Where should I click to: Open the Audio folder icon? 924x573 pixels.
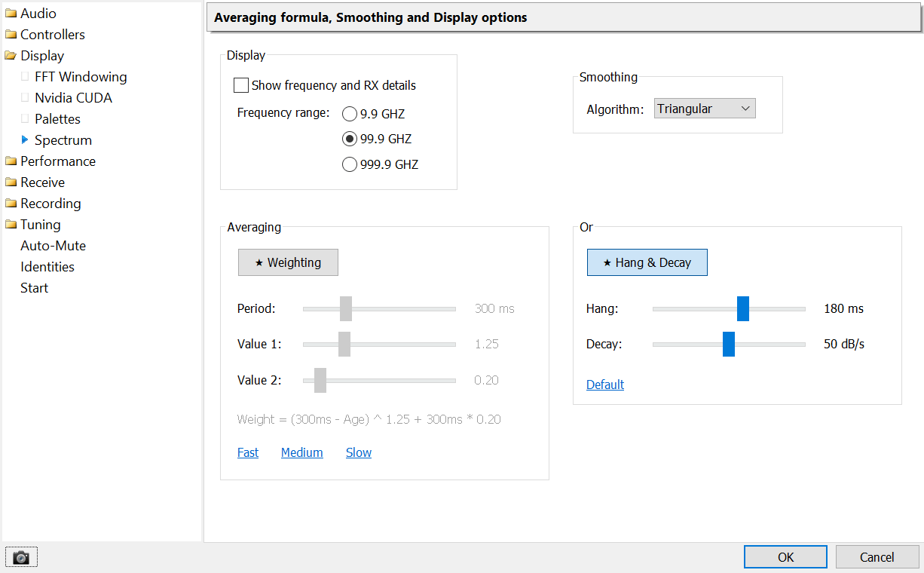pos(11,14)
